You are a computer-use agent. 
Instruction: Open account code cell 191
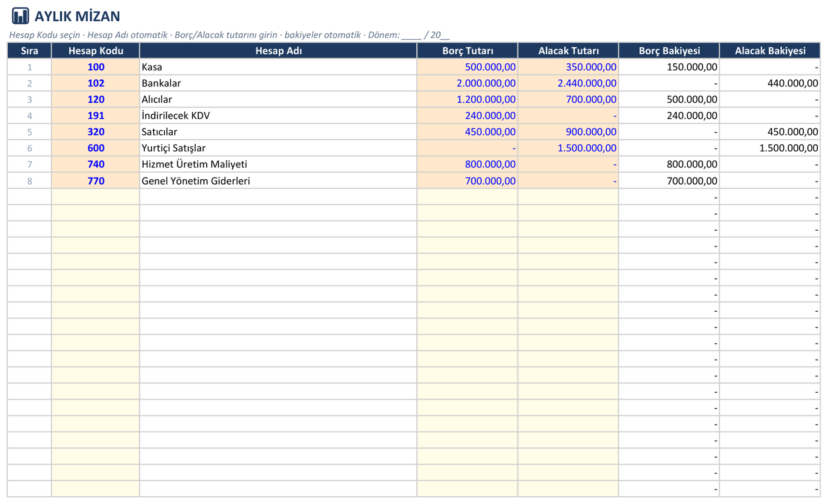click(x=96, y=116)
